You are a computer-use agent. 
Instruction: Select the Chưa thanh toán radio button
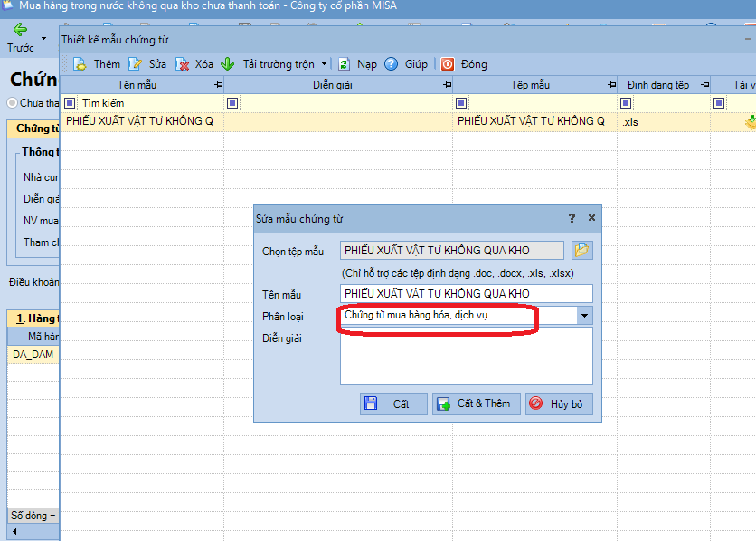[13, 103]
